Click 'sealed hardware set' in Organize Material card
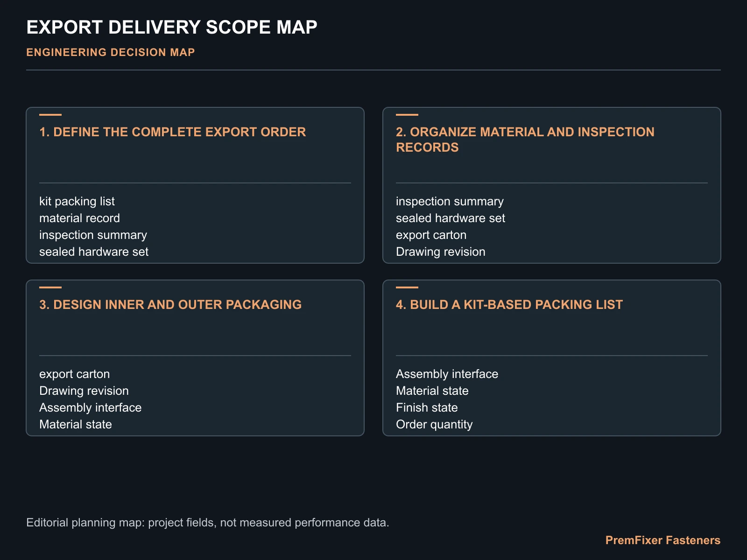Viewport: 747px width, 560px height. pos(451,218)
